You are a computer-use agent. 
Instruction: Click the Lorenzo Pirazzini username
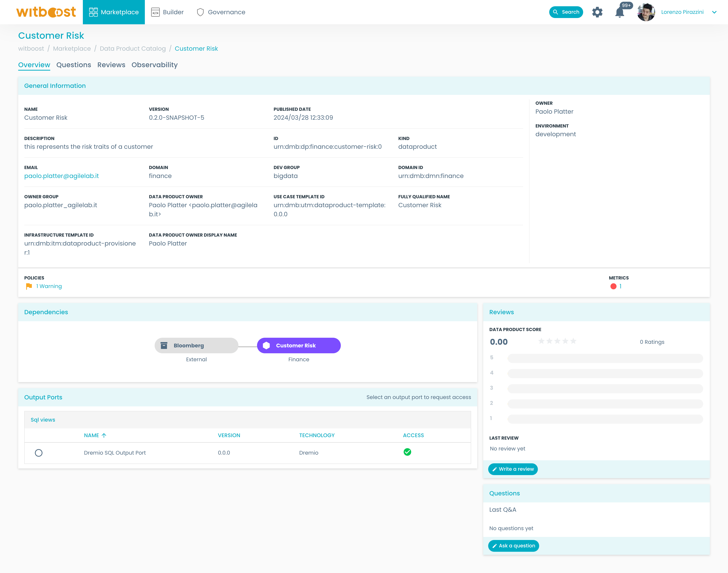[682, 12]
